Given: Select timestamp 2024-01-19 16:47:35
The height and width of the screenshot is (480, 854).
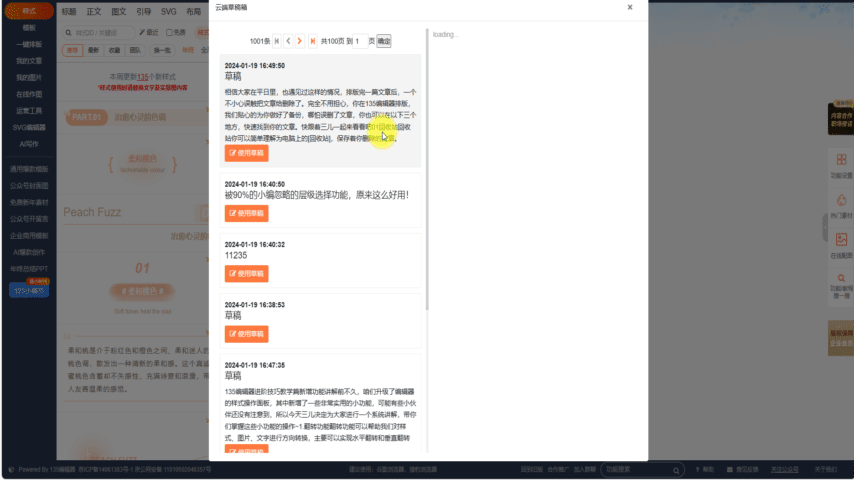Looking at the screenshot, I should pos(254,365).
